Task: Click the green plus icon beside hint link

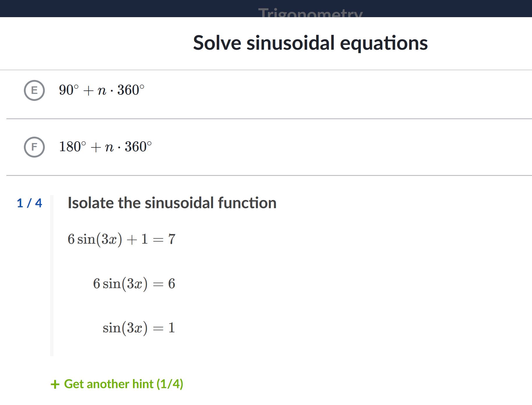Action: pos(55,384)
